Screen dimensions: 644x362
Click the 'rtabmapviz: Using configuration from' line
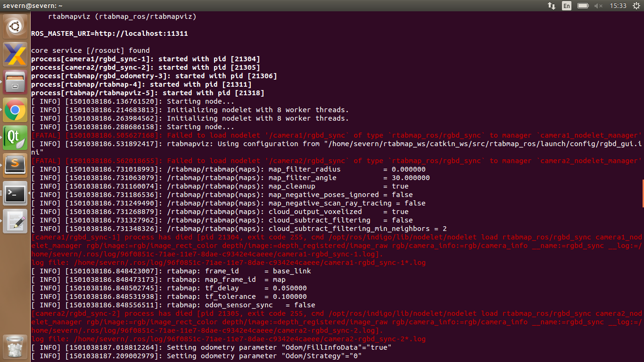(x=336, y=148)
